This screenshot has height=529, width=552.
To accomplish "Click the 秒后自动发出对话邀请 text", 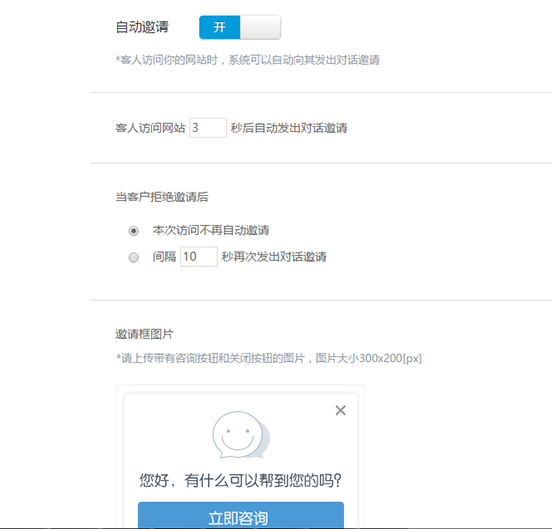I will 289,128.
